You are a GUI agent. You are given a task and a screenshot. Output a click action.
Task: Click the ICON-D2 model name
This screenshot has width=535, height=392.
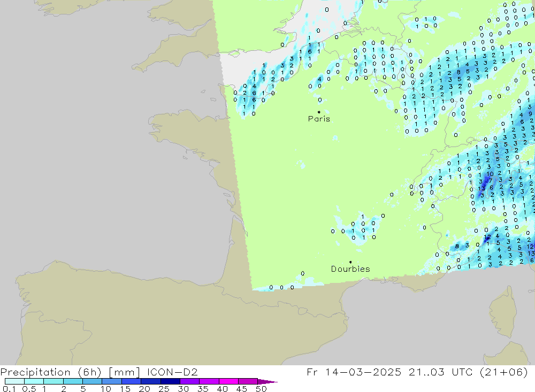[x=172, y=372]
